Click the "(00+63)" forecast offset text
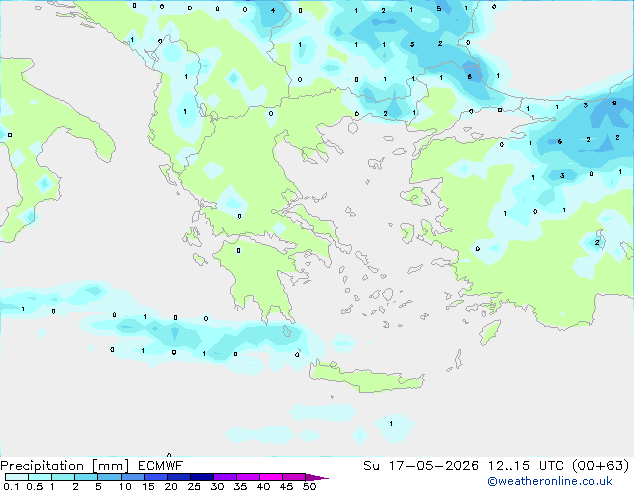 click(x=601, y=466)
